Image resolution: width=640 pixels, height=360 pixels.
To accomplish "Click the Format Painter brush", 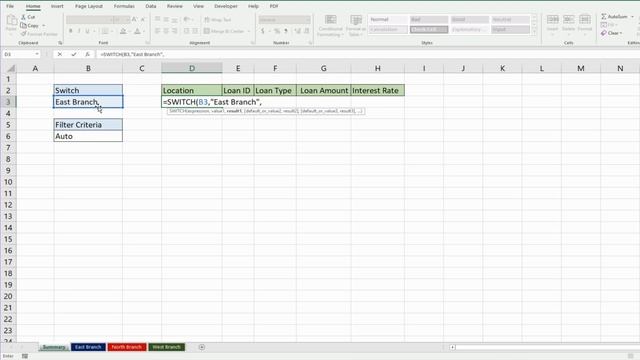I will pyautogui.click(x=24, y=34).
